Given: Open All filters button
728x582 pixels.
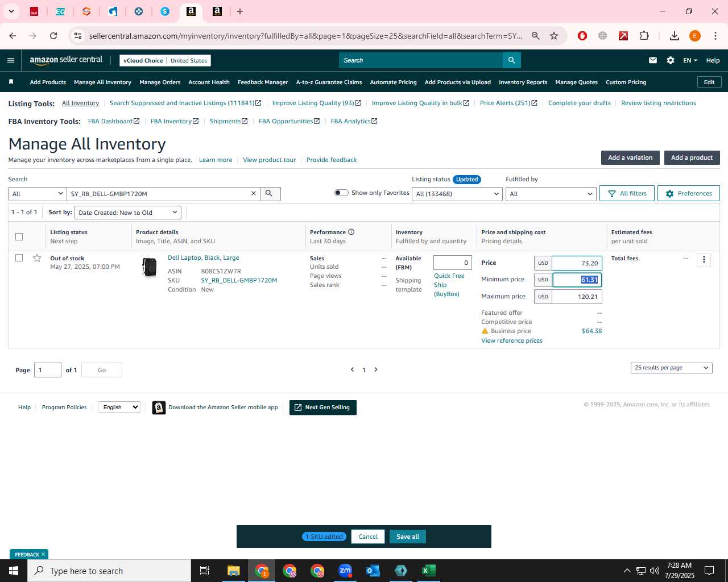Looking at the screenshot, I should [627, 193].
